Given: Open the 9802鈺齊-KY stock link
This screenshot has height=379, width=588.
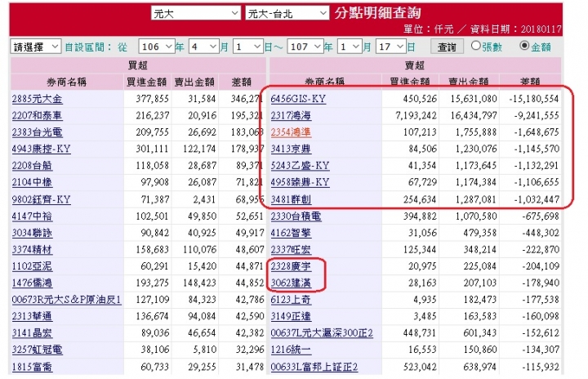Looking at the screenshot, I should point(41,199).
